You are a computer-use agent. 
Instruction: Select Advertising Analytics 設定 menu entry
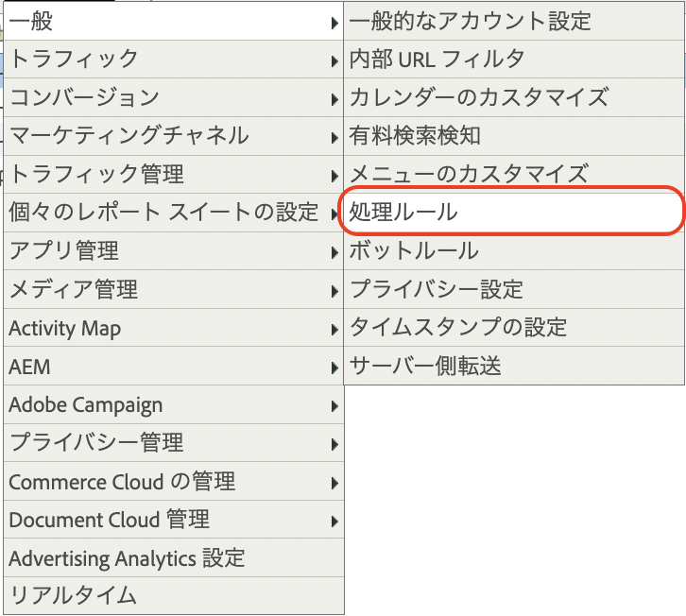coord(174,557)
